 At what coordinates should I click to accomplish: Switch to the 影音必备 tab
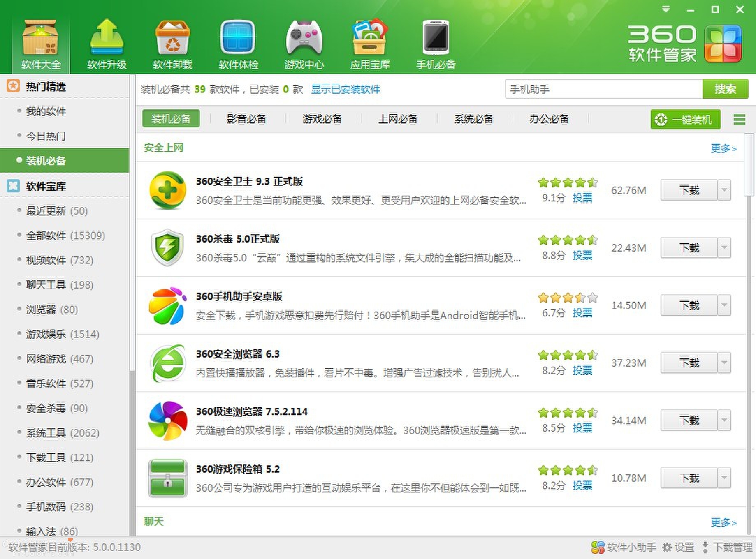coord(246,119)
